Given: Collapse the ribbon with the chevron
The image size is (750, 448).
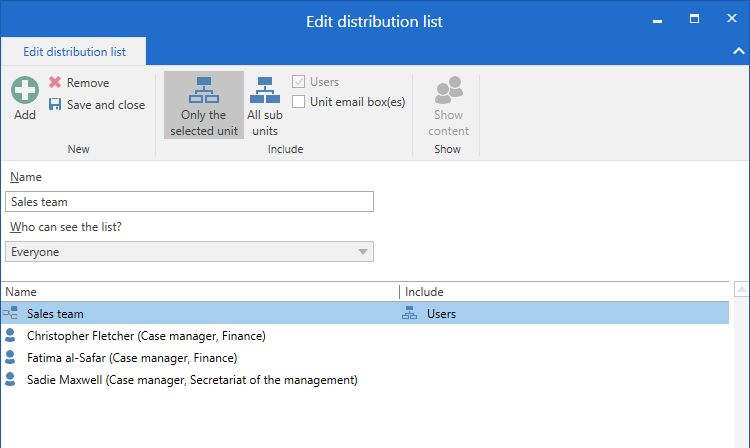Looking at the screenshot, I should point(739,50).
